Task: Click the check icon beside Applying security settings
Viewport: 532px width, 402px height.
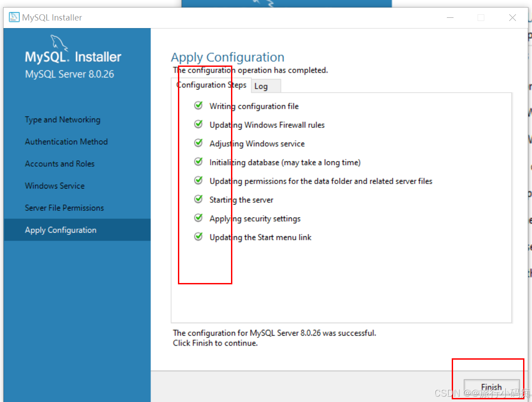Action: [x=198, y=217]
